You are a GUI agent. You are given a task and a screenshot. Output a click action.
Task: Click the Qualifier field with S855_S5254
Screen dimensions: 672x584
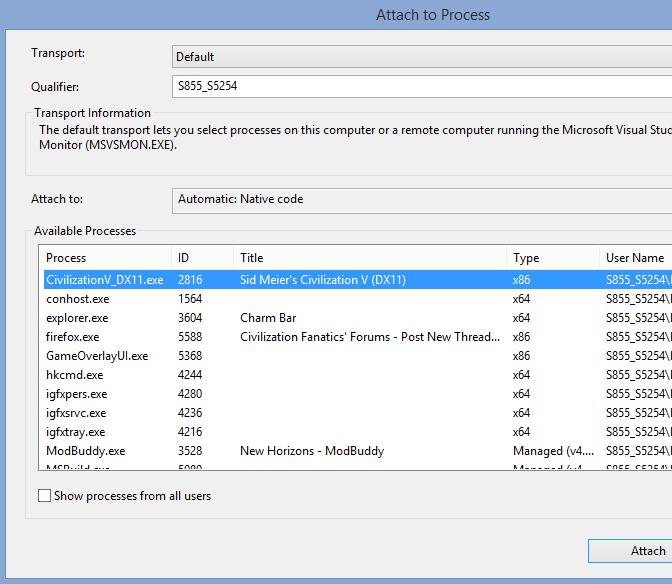(422, 86)
